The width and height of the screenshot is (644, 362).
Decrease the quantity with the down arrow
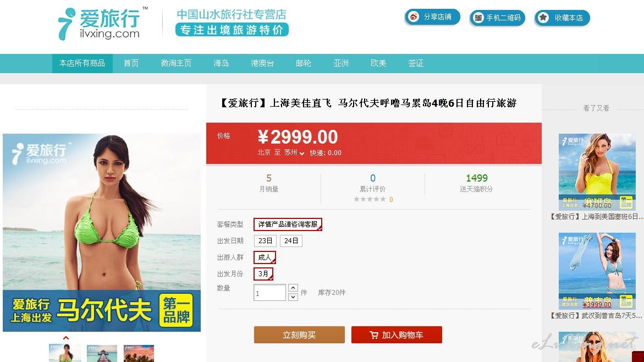tap(293, 297)
